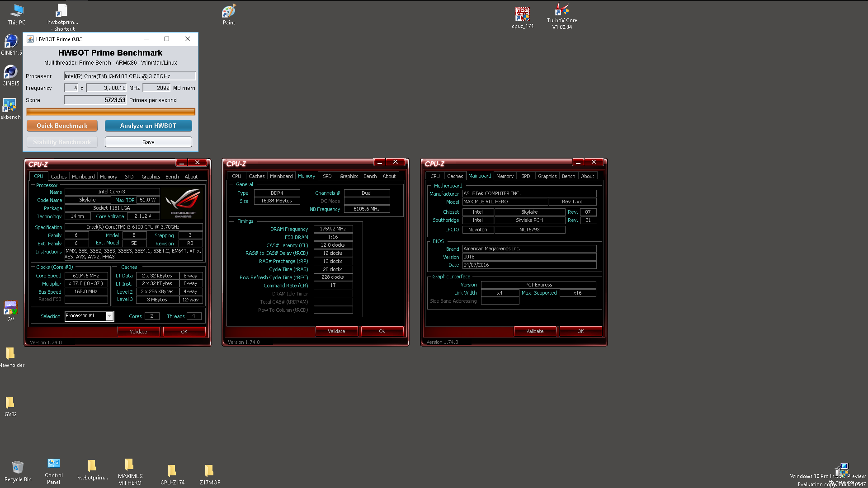This screenshot has width=868, height=488.
Task: Click Quick Benchmark button
Action: [x=62, y=126]
